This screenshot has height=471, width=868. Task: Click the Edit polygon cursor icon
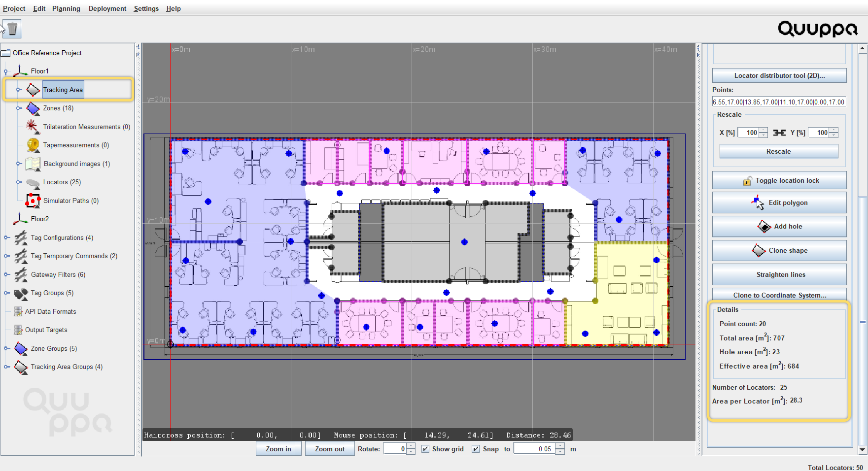(758, 202)
